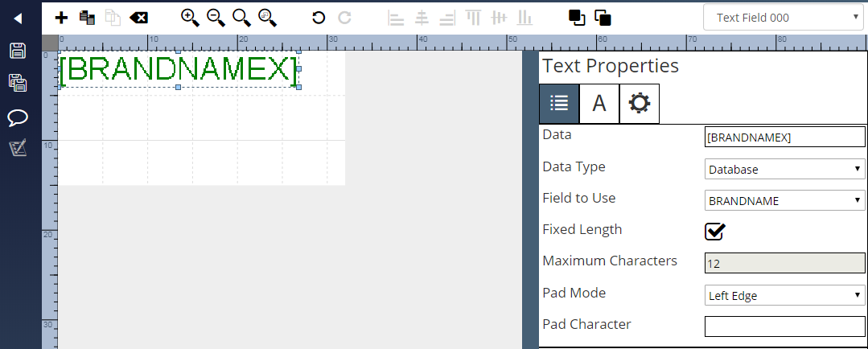Click the plain magnifier zoom icon

[242, 18]
